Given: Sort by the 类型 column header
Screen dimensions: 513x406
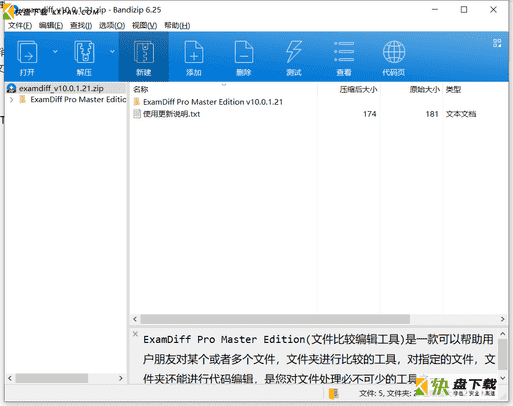Looking at the screenshot, I should (x=453, y=89).
